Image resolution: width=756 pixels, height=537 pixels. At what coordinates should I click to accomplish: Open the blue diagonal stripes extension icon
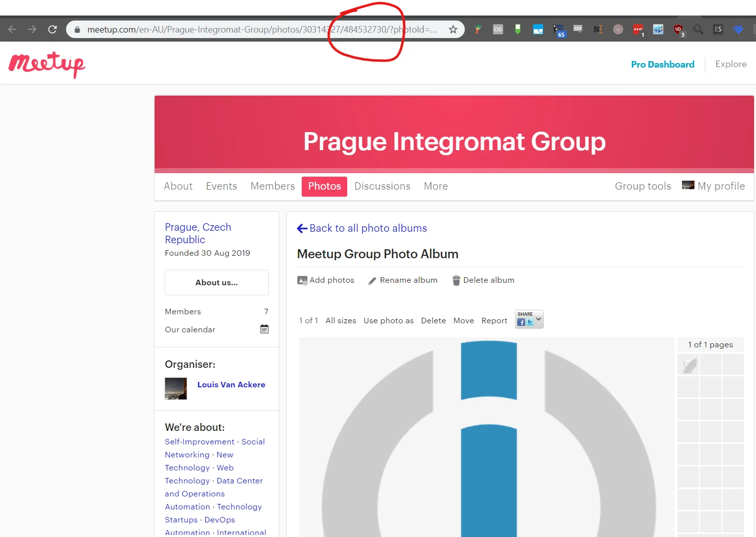click(x=738, y=30)
